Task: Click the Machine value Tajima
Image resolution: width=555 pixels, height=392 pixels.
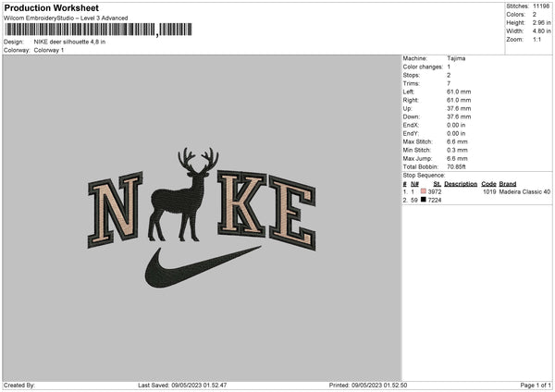Action: [x=456, y=58]
